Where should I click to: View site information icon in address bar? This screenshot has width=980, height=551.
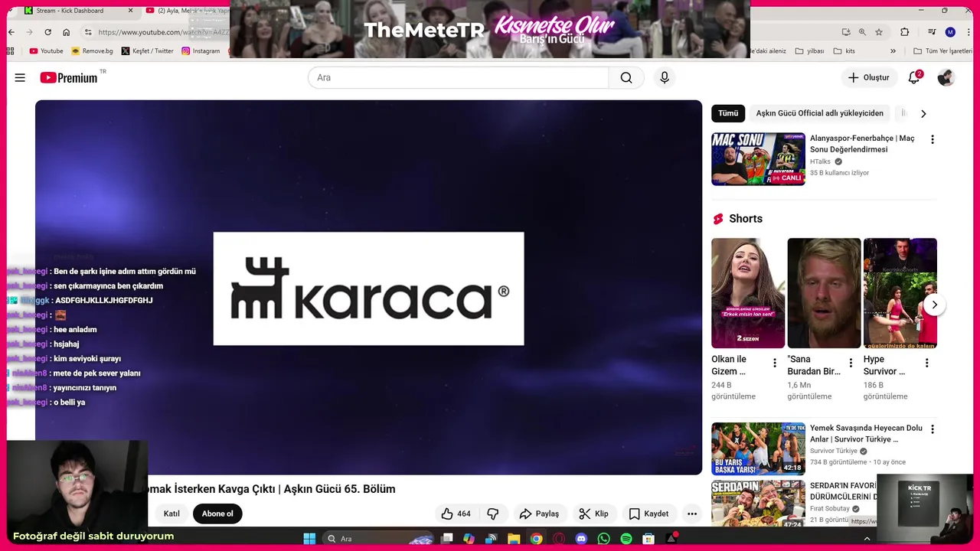pos(88,32)
